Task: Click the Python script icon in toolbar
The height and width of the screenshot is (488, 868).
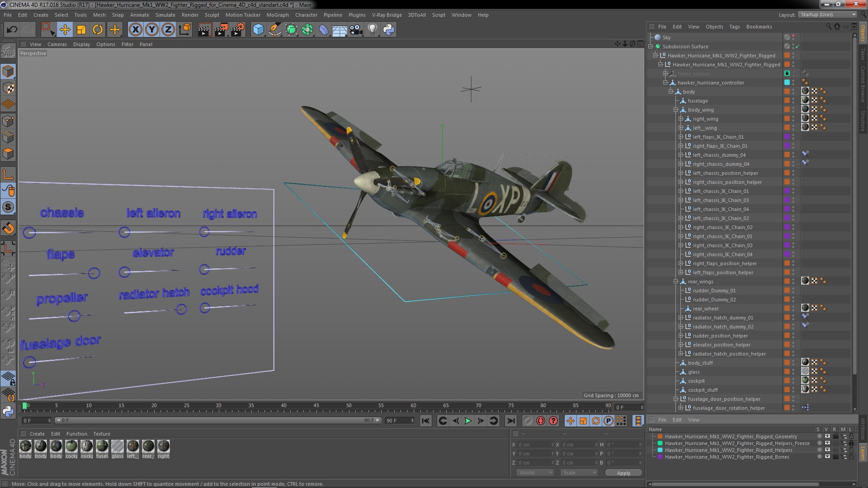Action: click(389, 30)
